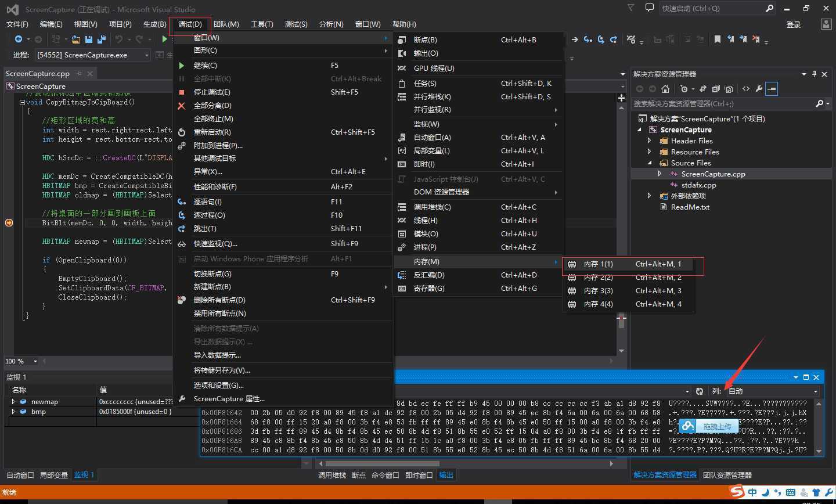Image resolution: width=836 pixels, height=504 pixels.
Task: Click the sync with active document icon
Action: click(702, 89)
